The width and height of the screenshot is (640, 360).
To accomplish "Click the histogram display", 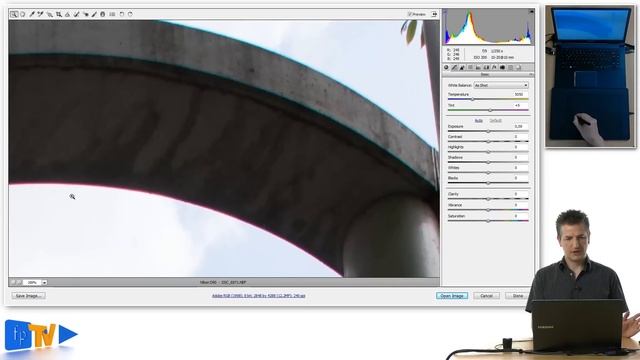I will click(x=489, y=27).
